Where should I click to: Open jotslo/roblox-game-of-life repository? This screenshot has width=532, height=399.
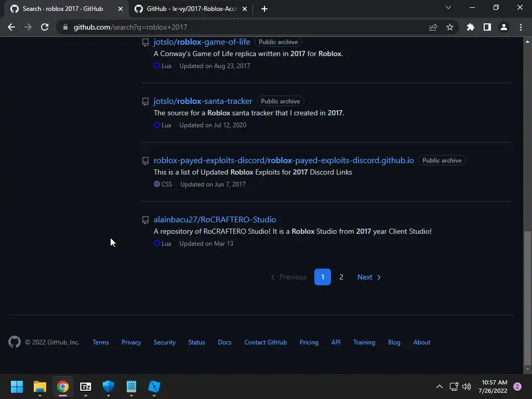click(x=202, y=42)
